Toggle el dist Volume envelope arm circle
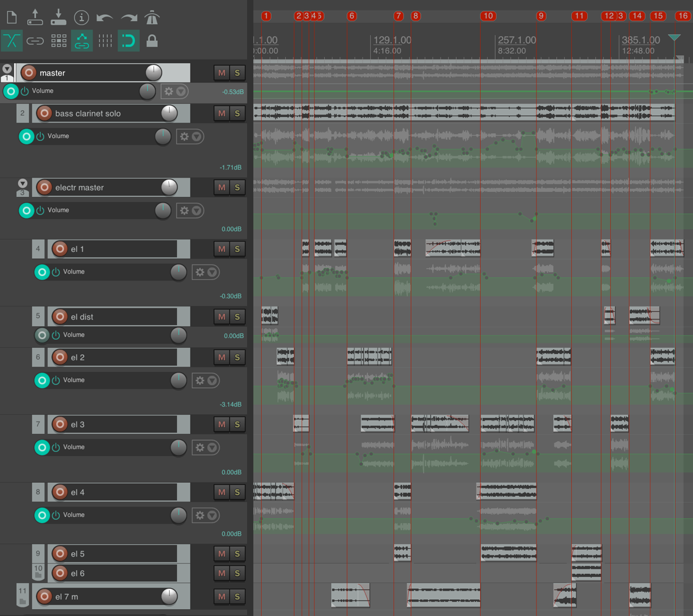This screenshot has height=616, width=693. 42,335
